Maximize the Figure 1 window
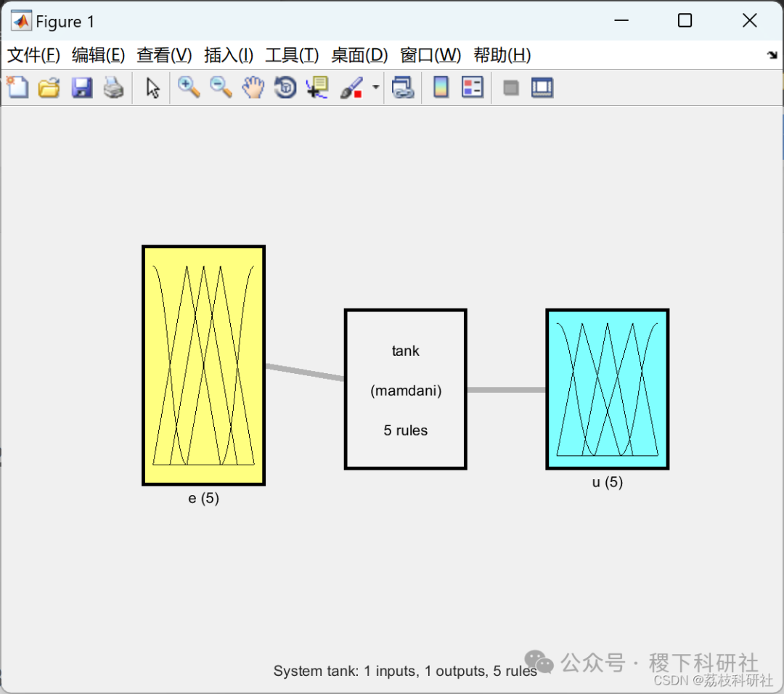This screenshot has width=784, height=694. point(685,20)
